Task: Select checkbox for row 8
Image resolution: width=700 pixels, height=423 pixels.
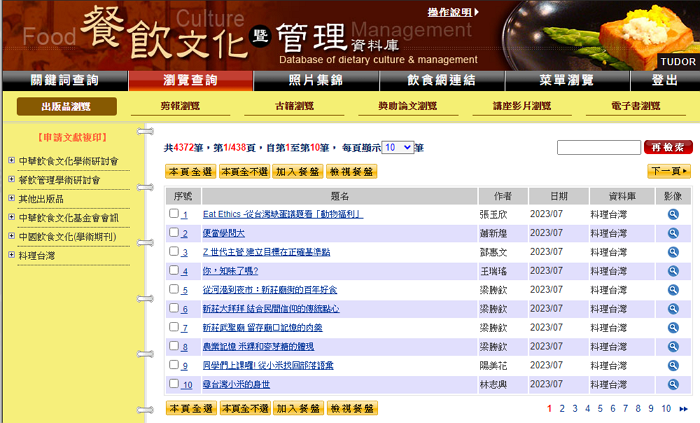Action: click(174, 345)
